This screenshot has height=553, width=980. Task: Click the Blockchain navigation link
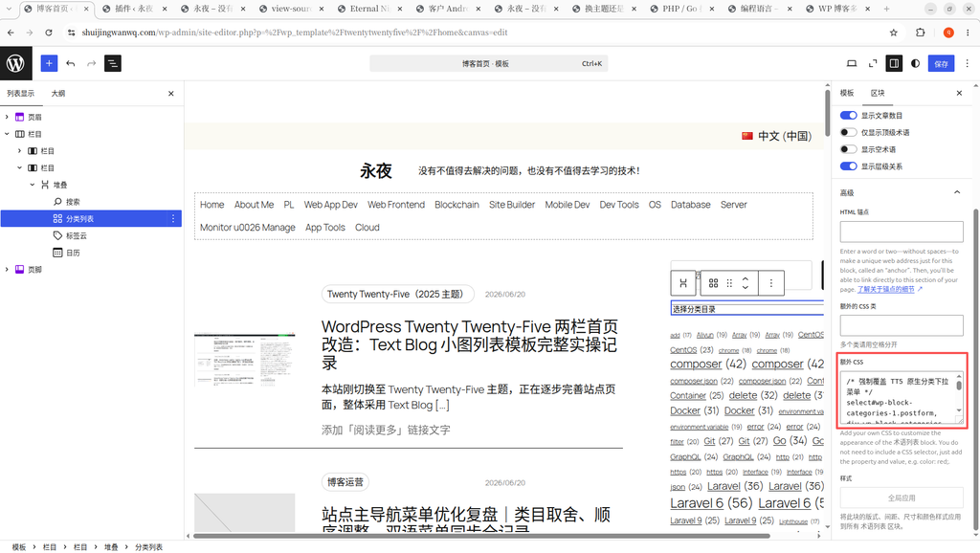(x=457, y=205)
